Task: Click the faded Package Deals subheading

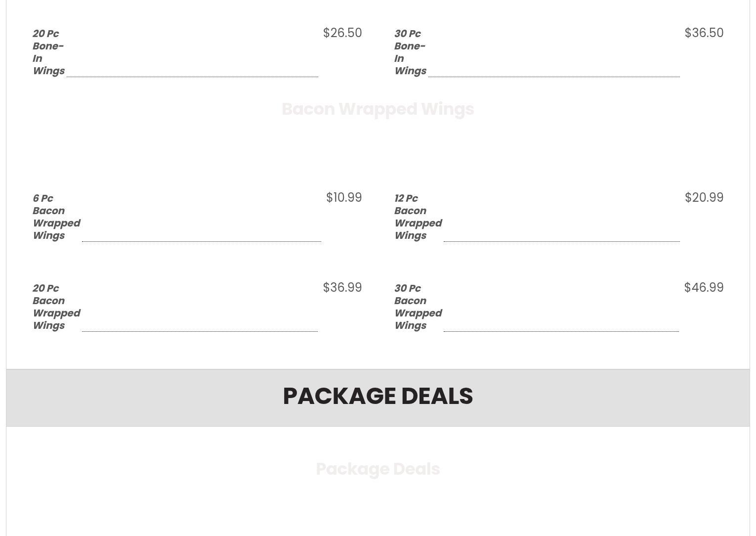Action: tap(378, 469)
